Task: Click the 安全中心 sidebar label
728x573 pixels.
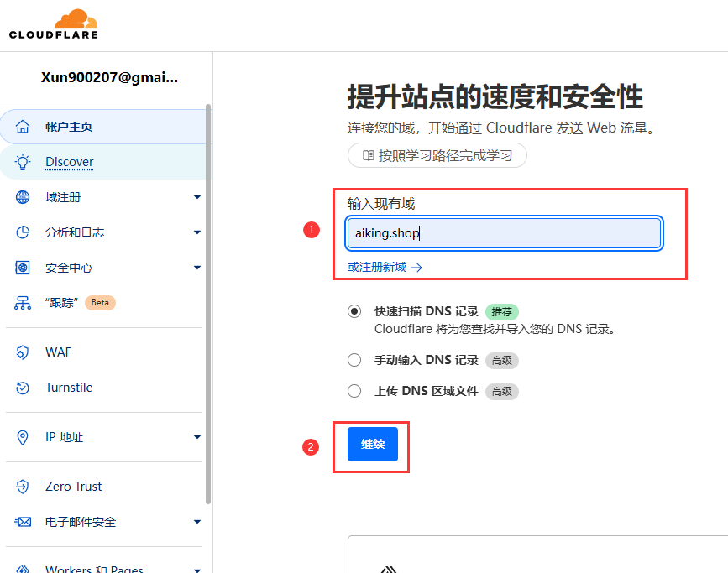Action: click(x=69, y=268)
